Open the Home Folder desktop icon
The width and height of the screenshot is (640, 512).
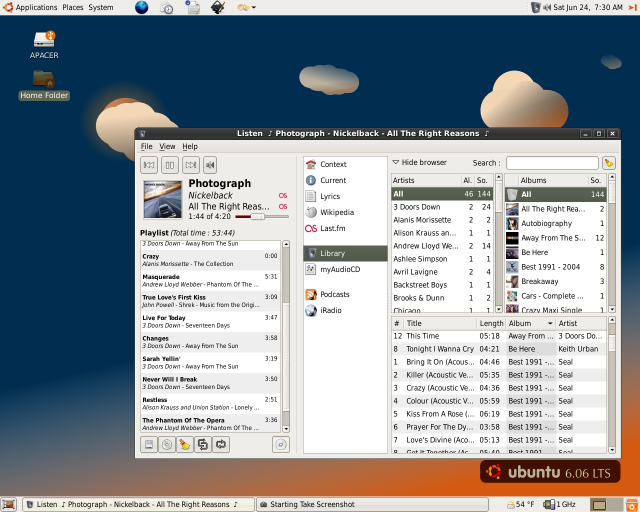point(44,85)
